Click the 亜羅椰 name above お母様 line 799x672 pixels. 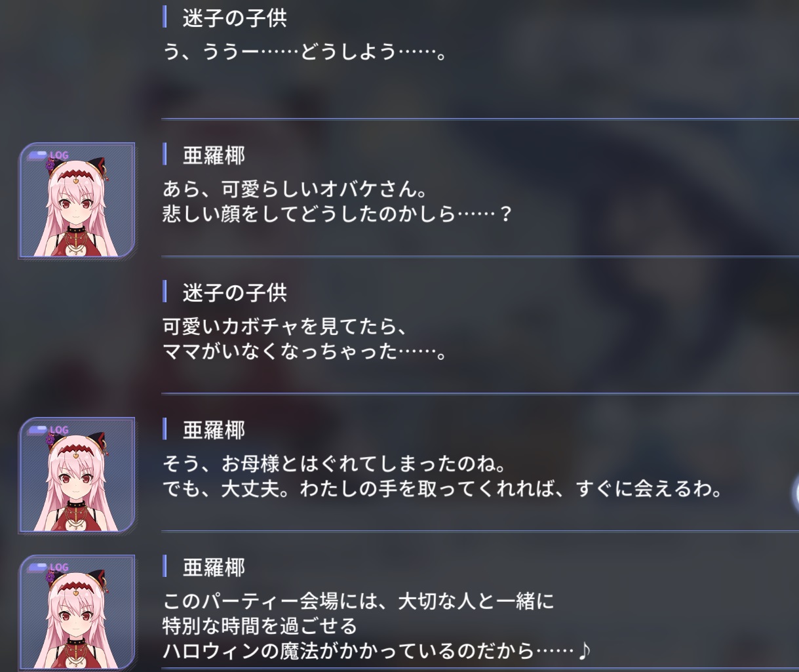214,430
